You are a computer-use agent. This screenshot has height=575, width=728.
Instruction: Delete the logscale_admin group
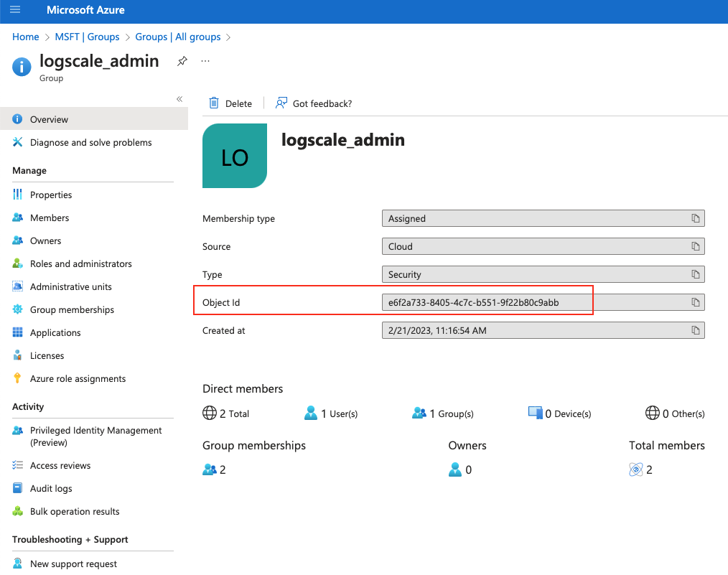(x=230, y=103)
